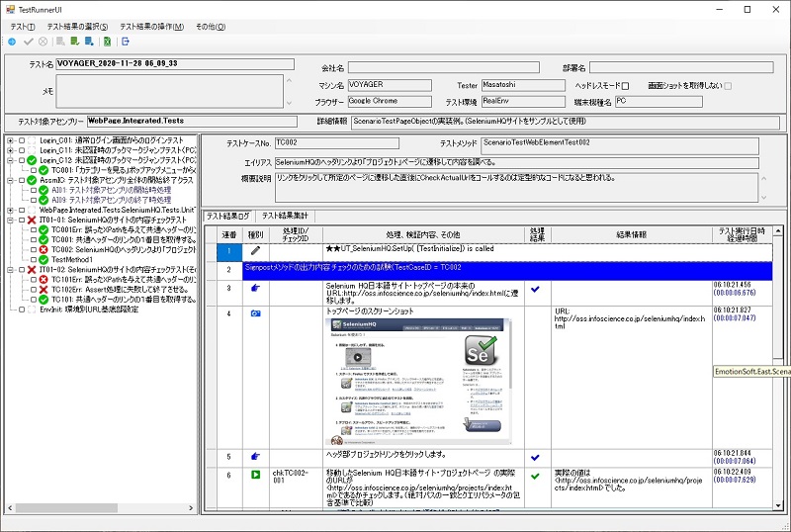Screen dimensions: 791x532
Task: Click the テスト実行日時 column header
Action: point(742,235)
